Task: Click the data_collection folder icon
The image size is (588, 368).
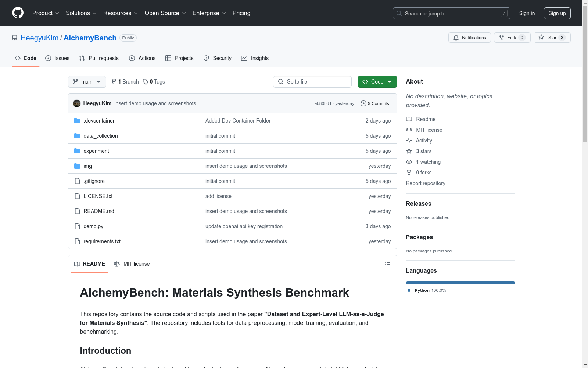Action: pos(77,136)
